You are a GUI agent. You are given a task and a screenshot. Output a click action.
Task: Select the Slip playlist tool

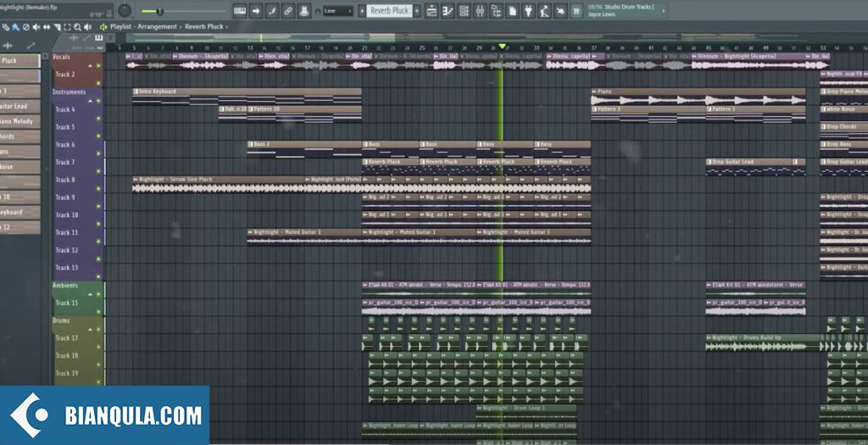[x=47, y=26]
